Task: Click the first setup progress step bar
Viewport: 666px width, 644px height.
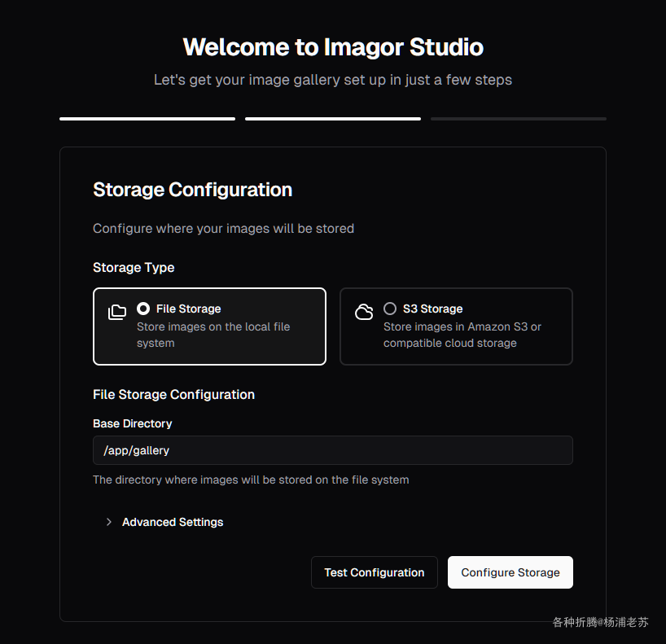Action: [x=147, y=119]
